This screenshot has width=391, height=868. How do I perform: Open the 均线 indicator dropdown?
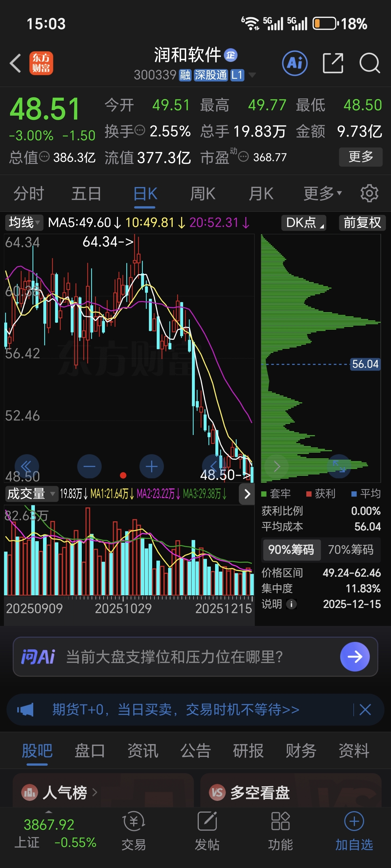coord(24,223)
